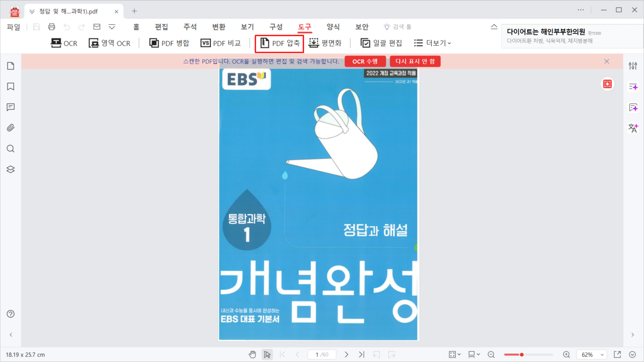This screenshot has height=362, width=644.
Task: Click the 검색 툴 search field
Action: [x=398, y=27]
